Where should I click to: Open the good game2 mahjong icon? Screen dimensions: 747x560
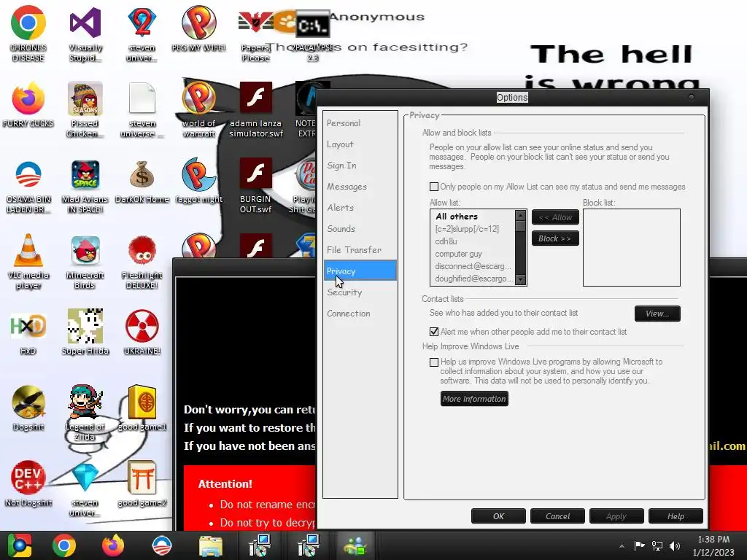[x=142, y=485]
